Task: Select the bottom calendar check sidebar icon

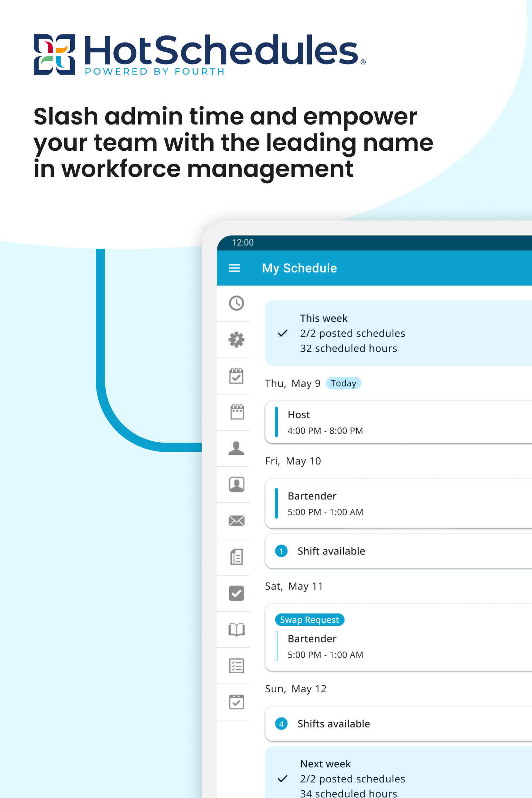Action: click(x=236, y=702)
